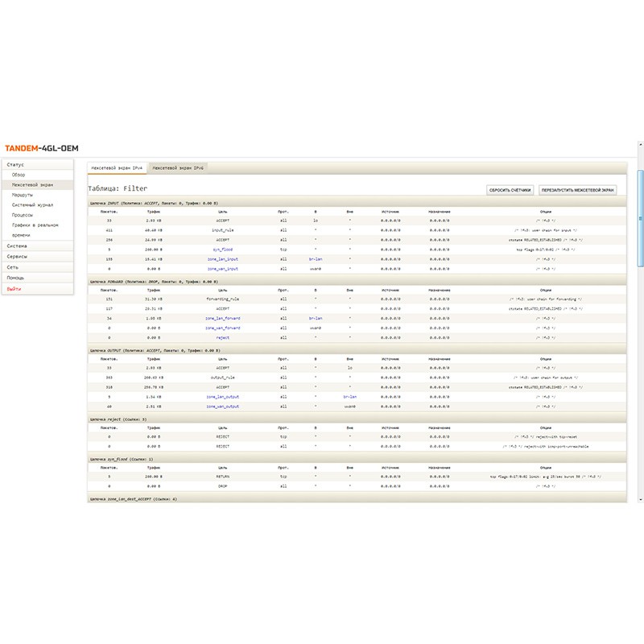Expand the Сервисы menu section
644x644 pixels.
tap(17, 256)
